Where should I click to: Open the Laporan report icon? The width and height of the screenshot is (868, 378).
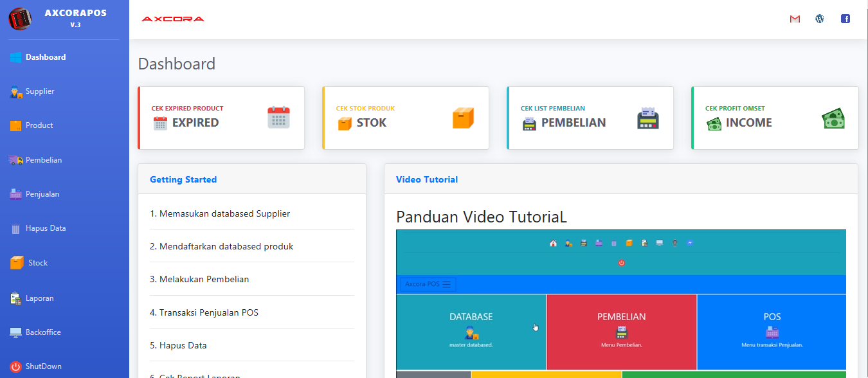16,298
